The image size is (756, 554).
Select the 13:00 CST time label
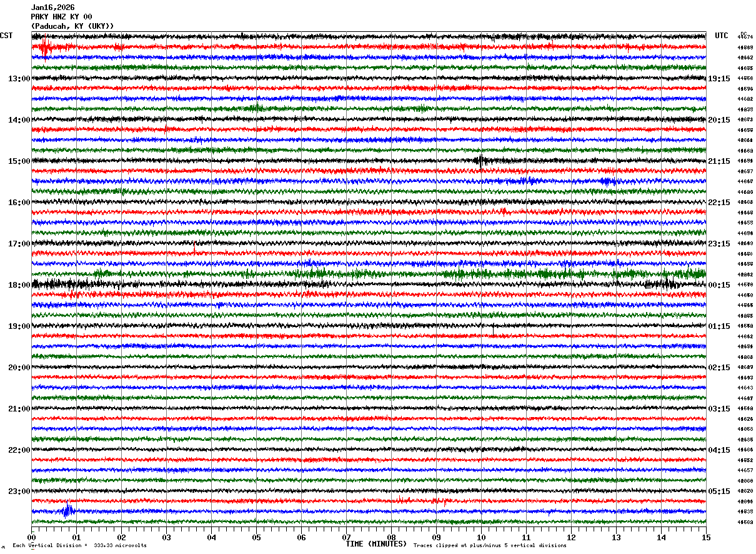(19, 79)
